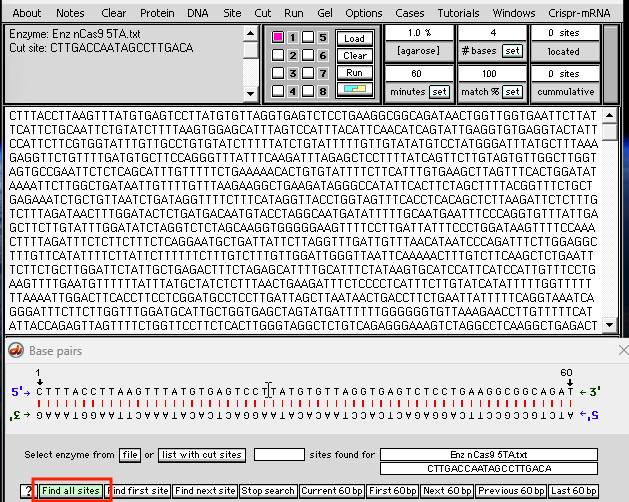
Task: Check the lane 3 checkbox
Action: tap(278, 73)
